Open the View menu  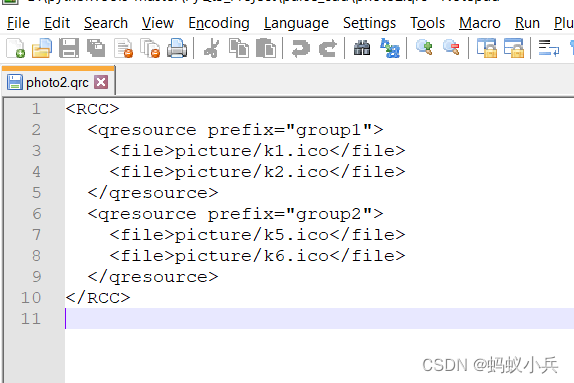tap(158, 23)
